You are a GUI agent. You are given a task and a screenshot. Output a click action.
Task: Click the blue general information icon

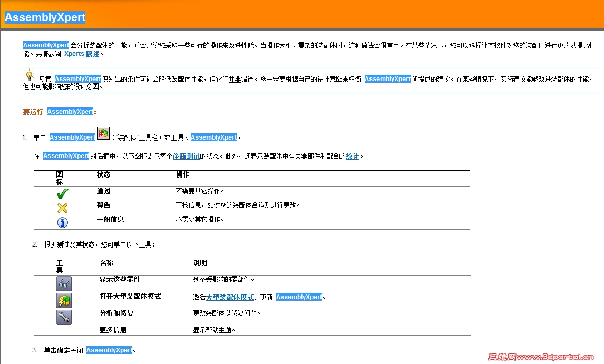(62, 222)
